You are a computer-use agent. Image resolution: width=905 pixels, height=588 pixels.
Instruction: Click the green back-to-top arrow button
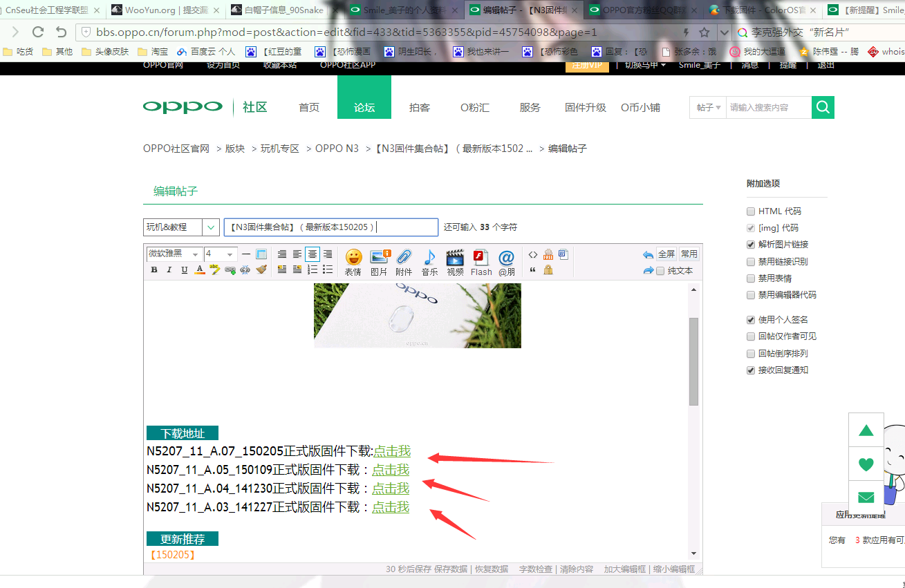866,430
